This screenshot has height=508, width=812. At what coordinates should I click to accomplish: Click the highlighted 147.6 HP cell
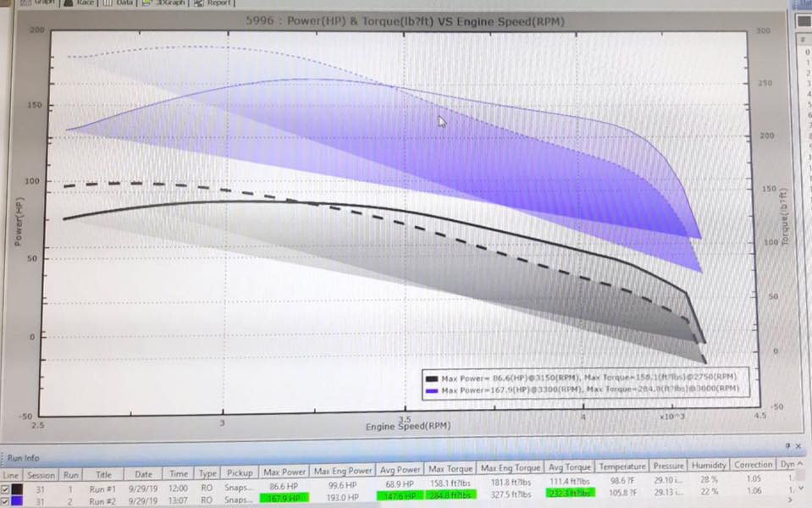click(x=400, y=495)
